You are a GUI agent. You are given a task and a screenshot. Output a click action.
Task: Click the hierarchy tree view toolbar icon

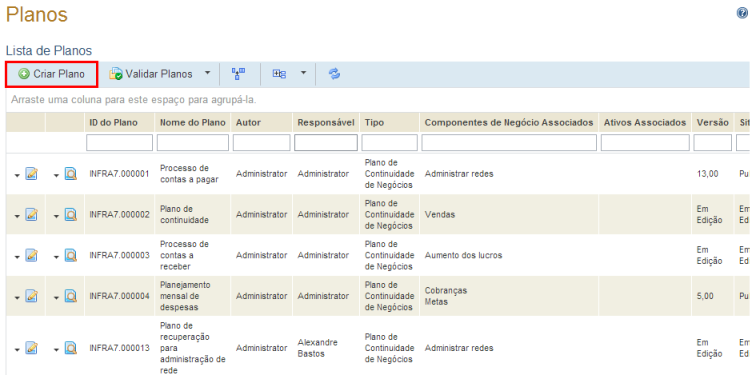[x=239, y=74]
